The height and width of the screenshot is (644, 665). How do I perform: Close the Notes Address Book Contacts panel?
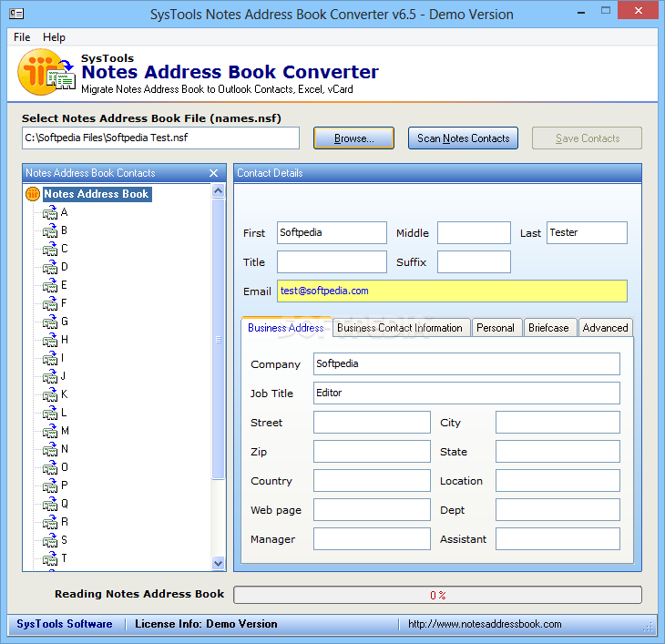(214, 173)
